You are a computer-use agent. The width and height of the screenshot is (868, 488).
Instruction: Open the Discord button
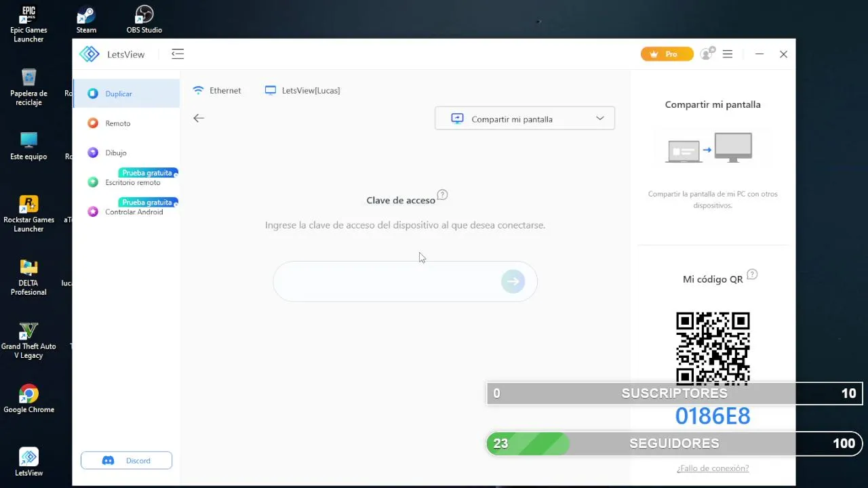[x=126, y=460]
